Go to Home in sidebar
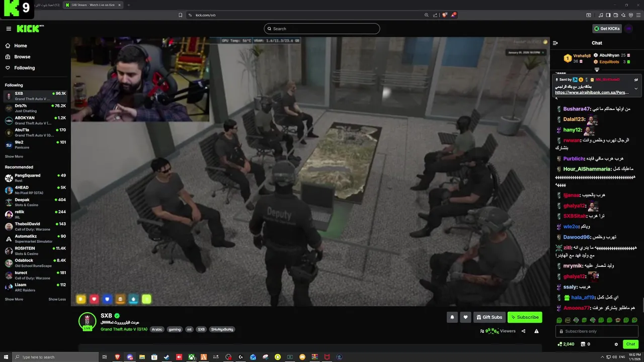This screenshot has height=362, width=644. (35, 46)
